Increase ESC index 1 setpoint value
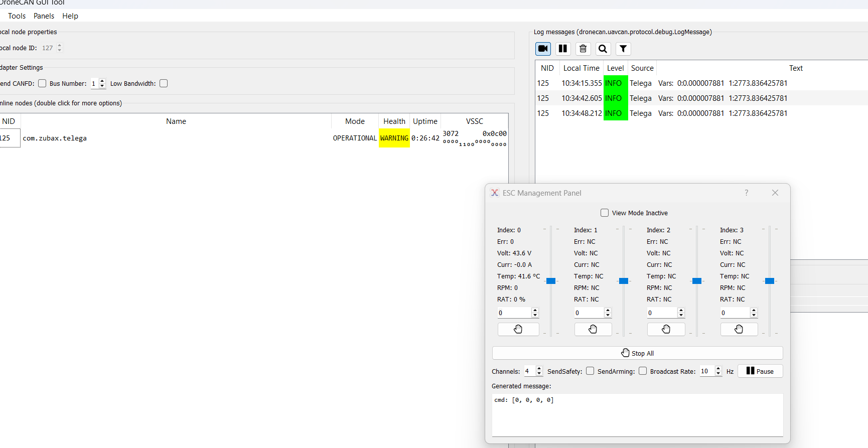Viewport: 868px width, 448px height. [x=608, y=310]
